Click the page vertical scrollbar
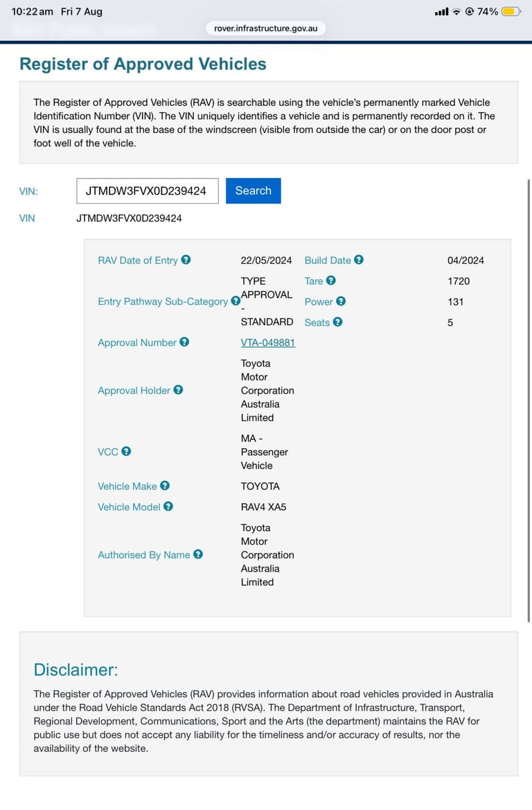Image resolution: width=532 pixels, height=810 pixels. [x=529, y=400]
